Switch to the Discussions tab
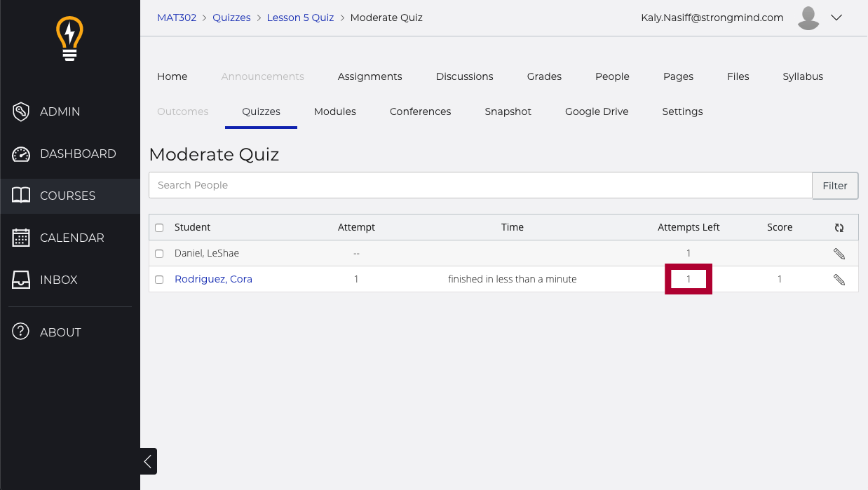Image resolution: width=868 pixels, height=490 pixels. [x=464, y=76]
